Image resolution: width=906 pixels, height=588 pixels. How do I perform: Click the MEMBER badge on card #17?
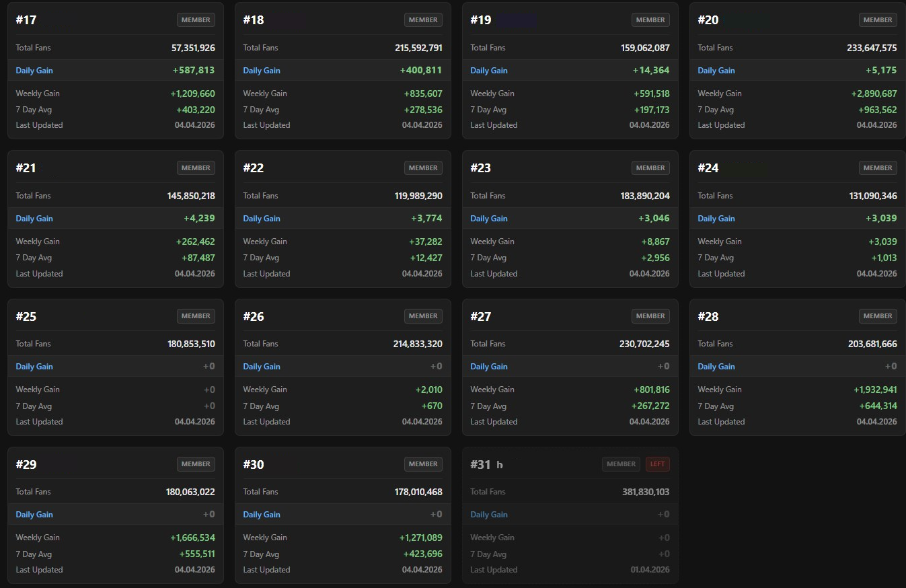pyautogui.click(x=196, y=20)
